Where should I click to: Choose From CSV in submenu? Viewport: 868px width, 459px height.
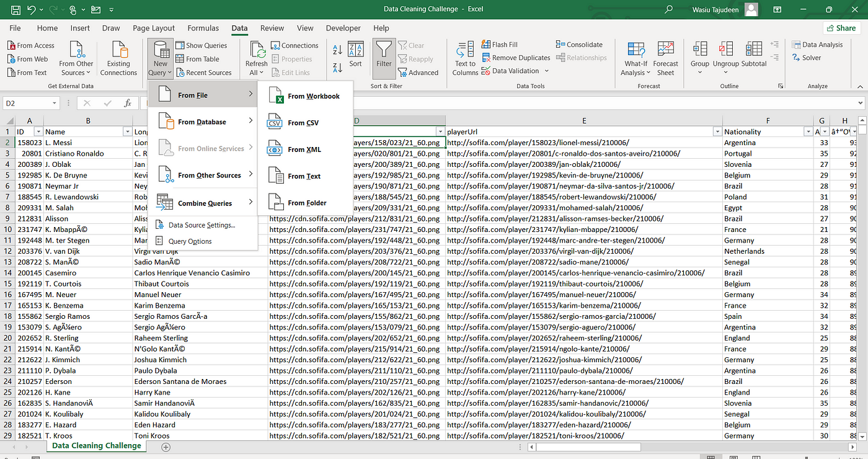pyautogui.click(x=305, y=123)
